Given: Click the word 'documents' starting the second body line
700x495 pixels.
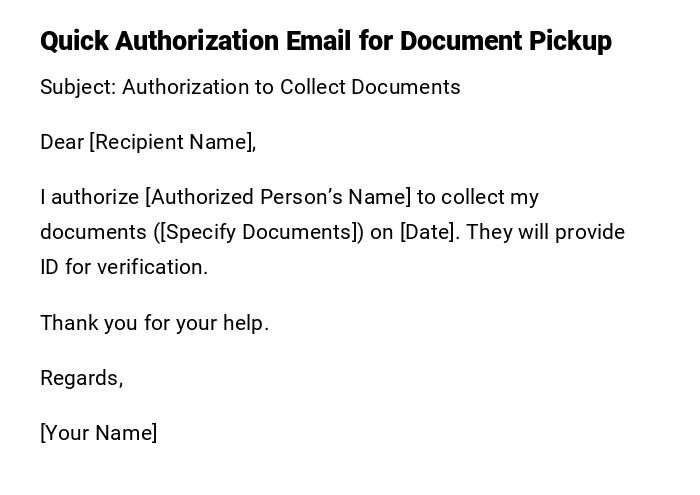Looking at the screenshot, I should pyautogui.click(x=94, y=232).
